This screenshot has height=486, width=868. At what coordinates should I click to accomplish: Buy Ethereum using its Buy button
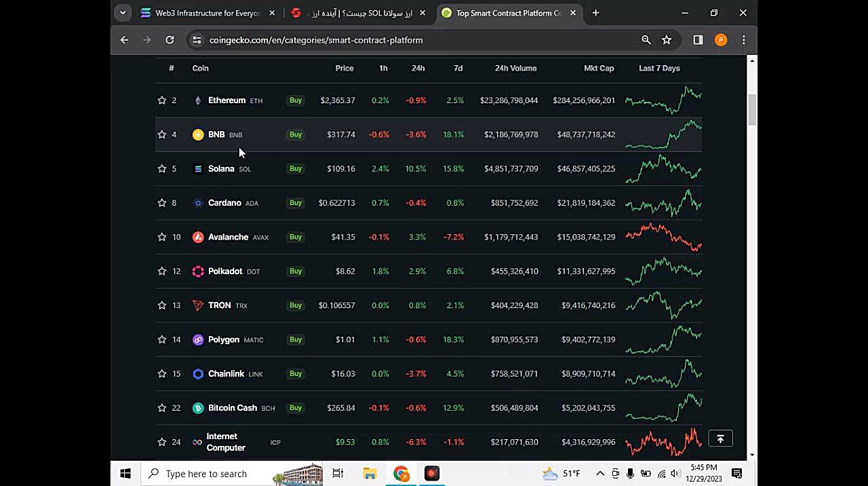pyautogui.click(x=296, y=100)
